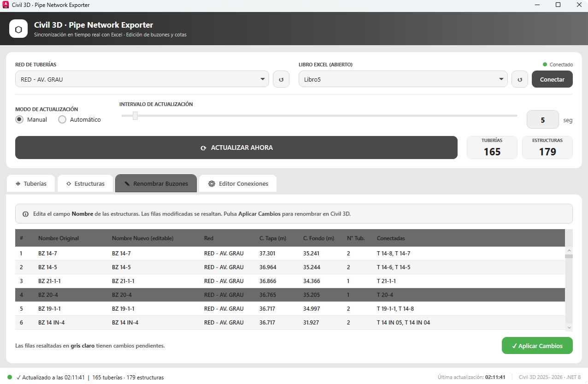This screenshot has width=588, height=384.
Task: Open the Libro5 Excel workbook dropdown
Action: tap(403, 79)
